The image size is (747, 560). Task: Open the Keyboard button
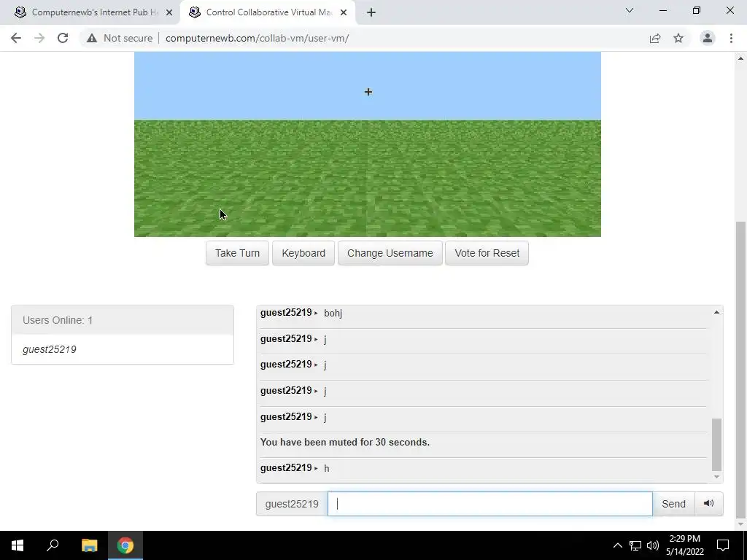click(303, 253)
